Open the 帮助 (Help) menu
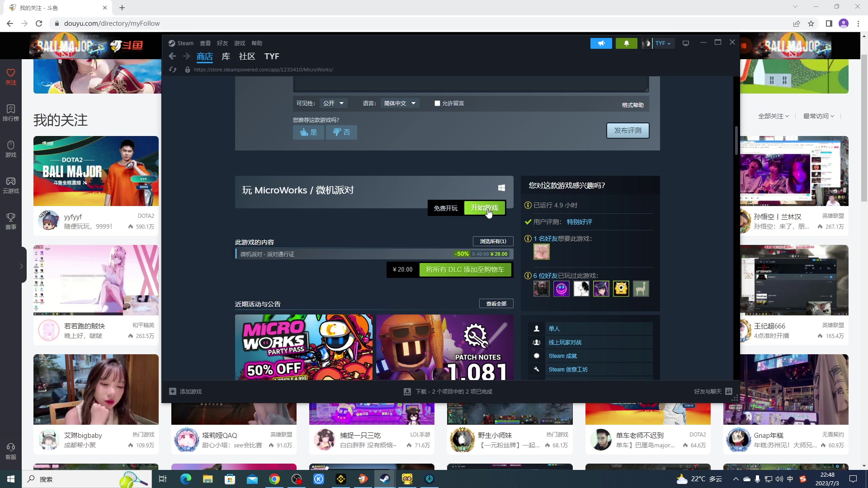The height and width of the screenshot is (488, 868). (257, 43)
